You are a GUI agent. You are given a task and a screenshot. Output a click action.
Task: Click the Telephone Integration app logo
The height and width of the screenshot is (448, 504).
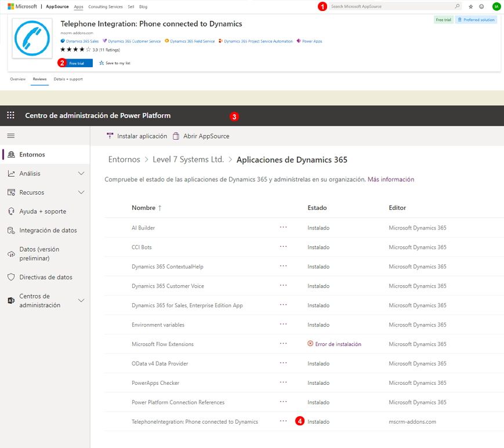[32, 38]
